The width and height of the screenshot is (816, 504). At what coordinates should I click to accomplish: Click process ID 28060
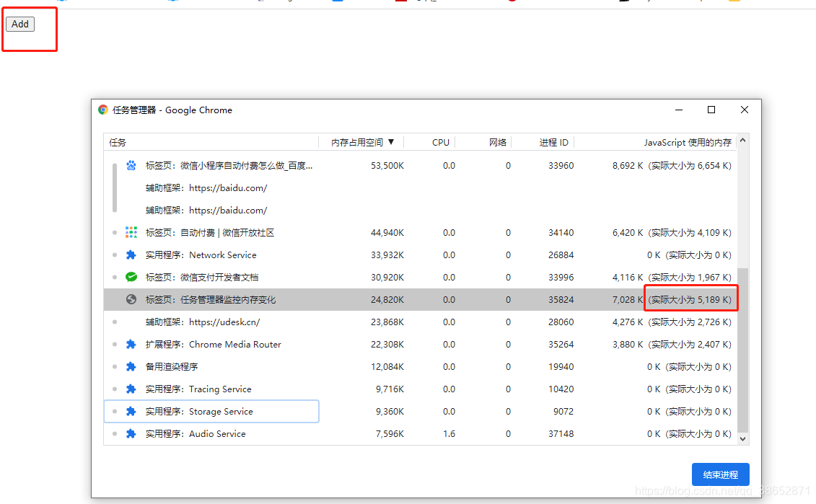click(x=561, y=322)
